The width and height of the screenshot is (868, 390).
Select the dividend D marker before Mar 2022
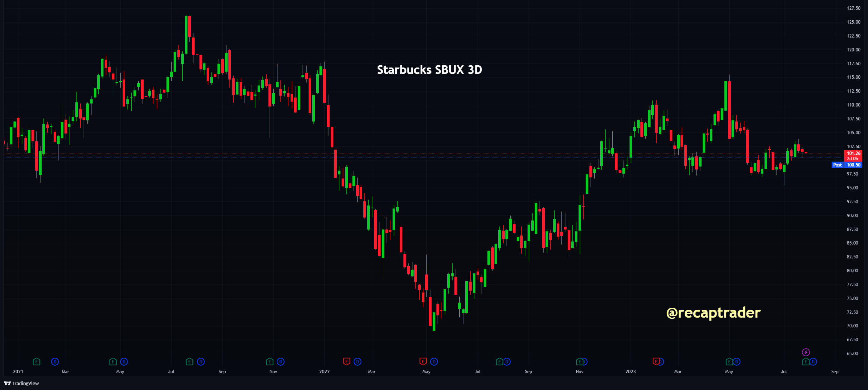tap(357, 361)
